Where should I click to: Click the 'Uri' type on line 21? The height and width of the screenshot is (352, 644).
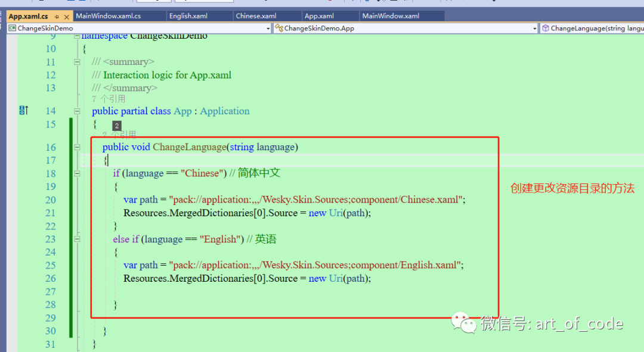click(336, 213)
